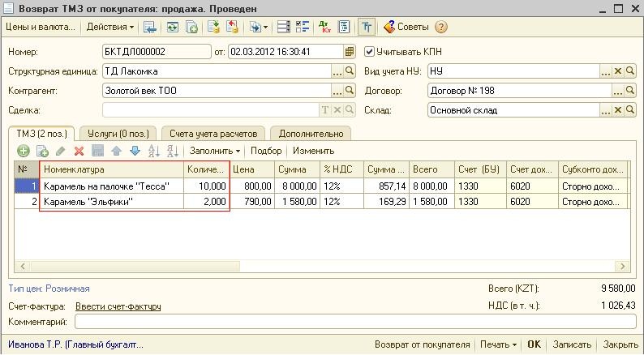Click the help question mark icon

point(441,27)
